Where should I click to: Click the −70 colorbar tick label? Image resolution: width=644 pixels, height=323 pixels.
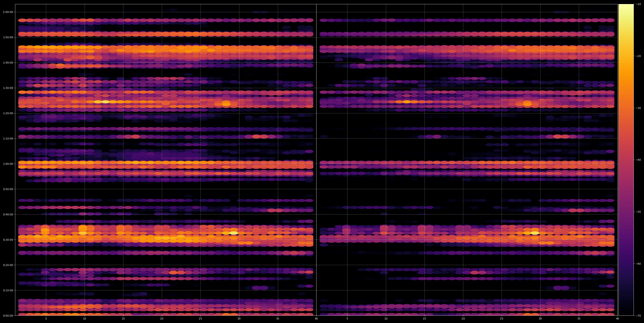pyautogui.click(x=638, y=316)
